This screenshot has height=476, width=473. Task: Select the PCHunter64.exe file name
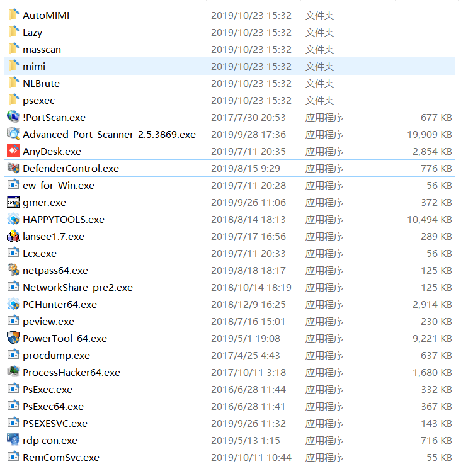(60, 305)
